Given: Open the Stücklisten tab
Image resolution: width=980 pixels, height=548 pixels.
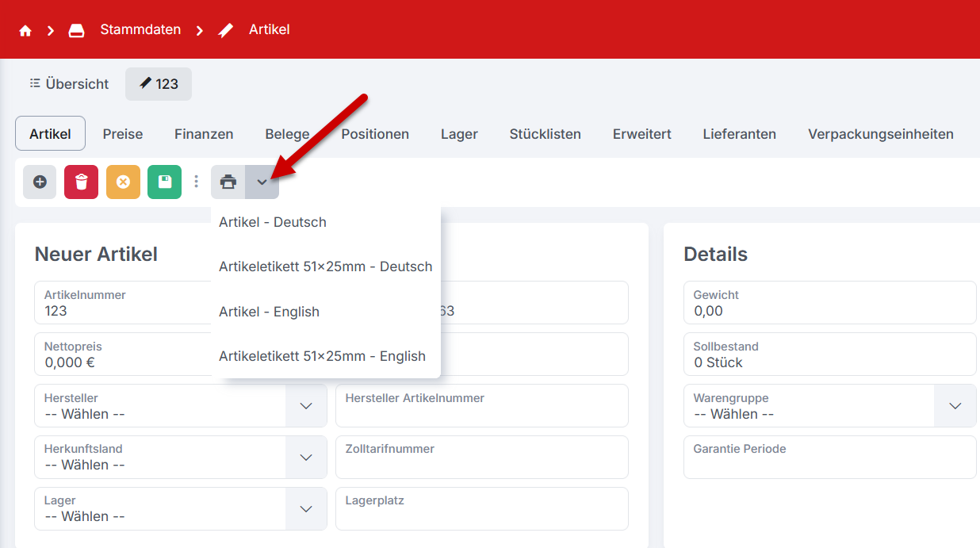Looking at the screenshot, I should (545, 134).
